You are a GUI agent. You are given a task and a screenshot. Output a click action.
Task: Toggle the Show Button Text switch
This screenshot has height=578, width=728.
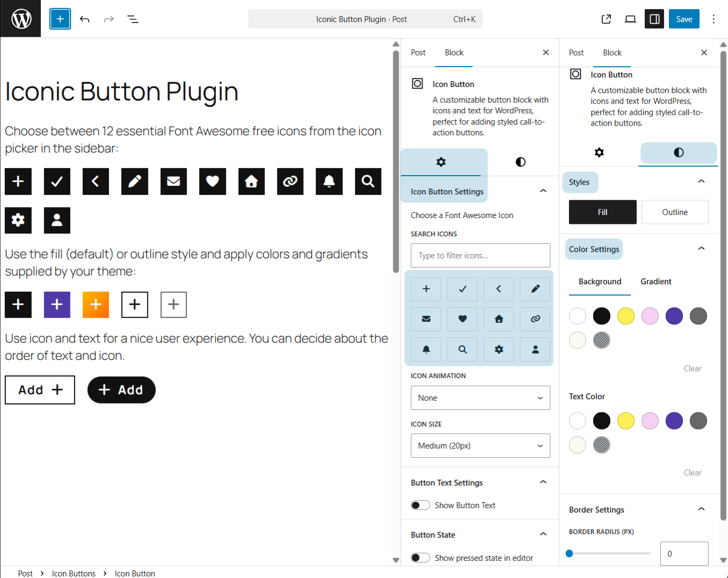pyautogui.click(x=420, y=505)
